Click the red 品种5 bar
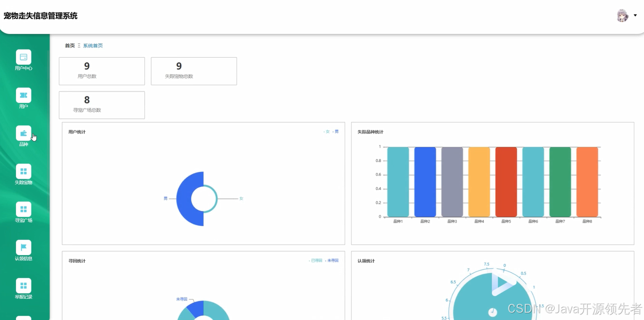The height and width of the screenshot is (320, 644). (506, 182)
